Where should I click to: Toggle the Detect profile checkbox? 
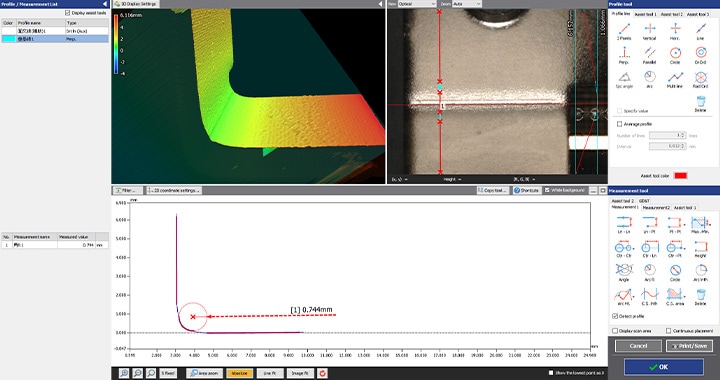(615, 316)
